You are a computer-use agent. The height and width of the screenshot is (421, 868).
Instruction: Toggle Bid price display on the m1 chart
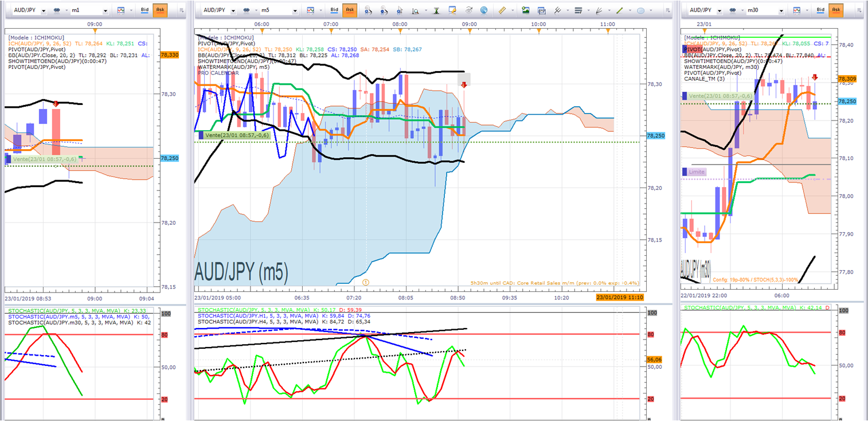coord(145,10)
